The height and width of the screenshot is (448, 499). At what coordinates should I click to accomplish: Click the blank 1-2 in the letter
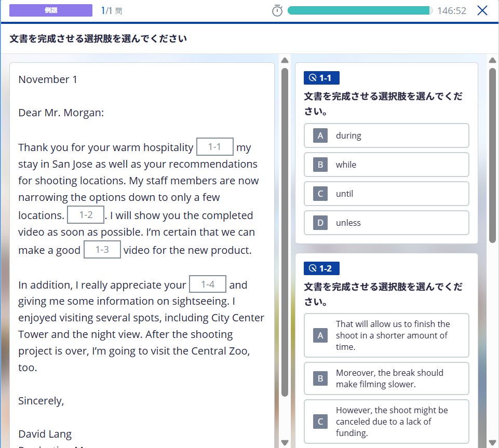[86, 215]
